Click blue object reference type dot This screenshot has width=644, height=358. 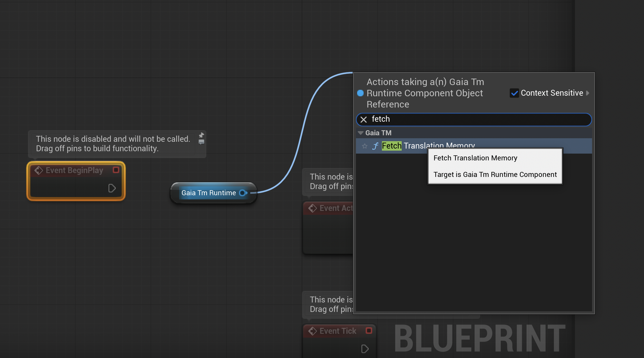coord(360,93)
